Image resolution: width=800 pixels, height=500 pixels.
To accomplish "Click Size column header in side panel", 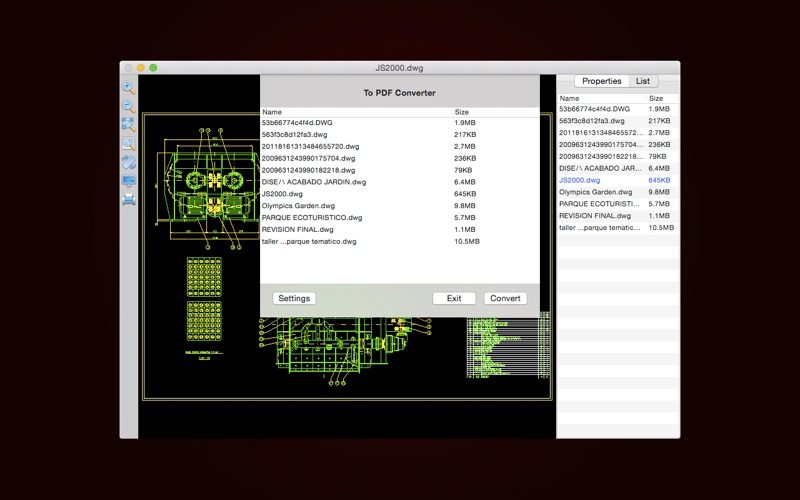I will click(663, 98).
